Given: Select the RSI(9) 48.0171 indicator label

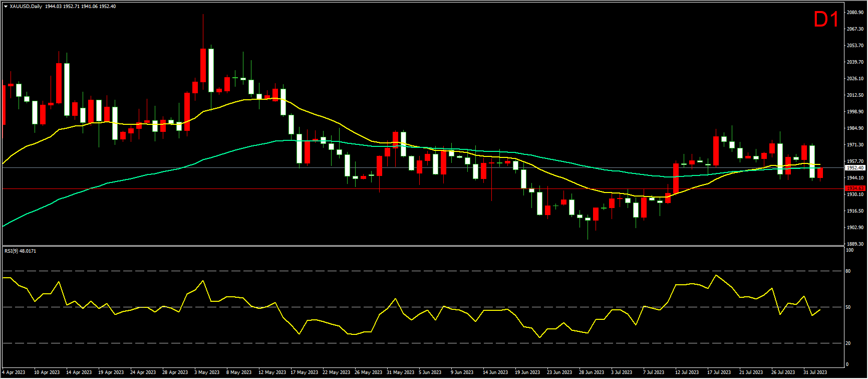Looking at the screenshot, I should 20,251.
